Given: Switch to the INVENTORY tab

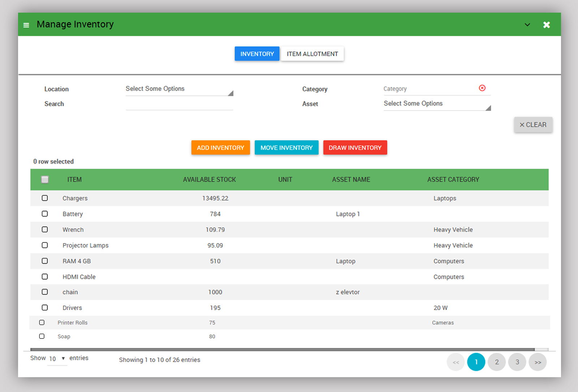Looking at the screenshot, I should [x=257, y=54].
